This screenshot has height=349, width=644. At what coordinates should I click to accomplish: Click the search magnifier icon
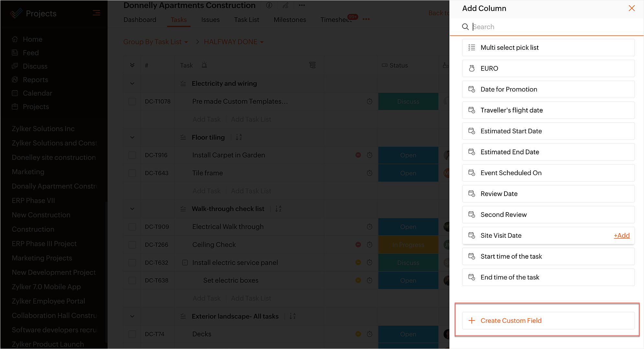pyautogui.click(x=465, y=27)
